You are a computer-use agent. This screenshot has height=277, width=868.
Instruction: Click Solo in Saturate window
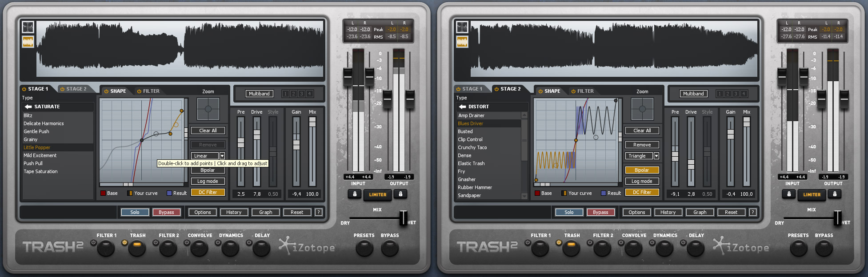coord(135,212)
